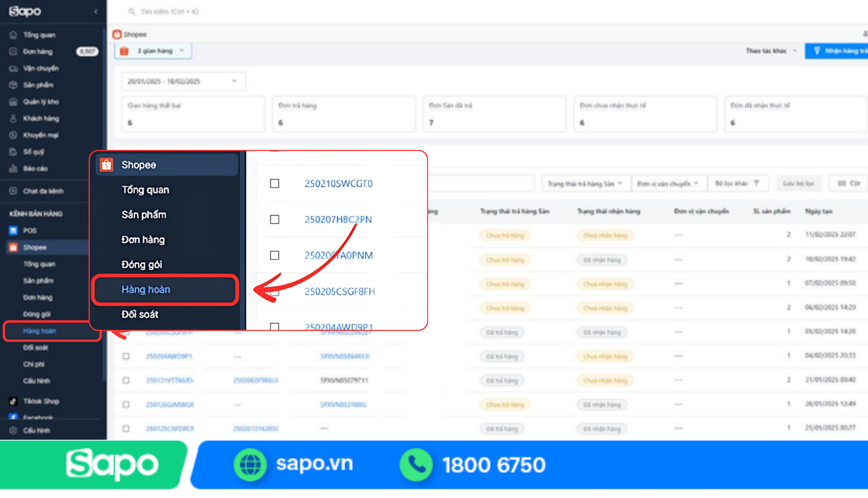Select the Đơn Sàn đã trả summary card
The width and height of the screenshot is (868, 498).
495,114
